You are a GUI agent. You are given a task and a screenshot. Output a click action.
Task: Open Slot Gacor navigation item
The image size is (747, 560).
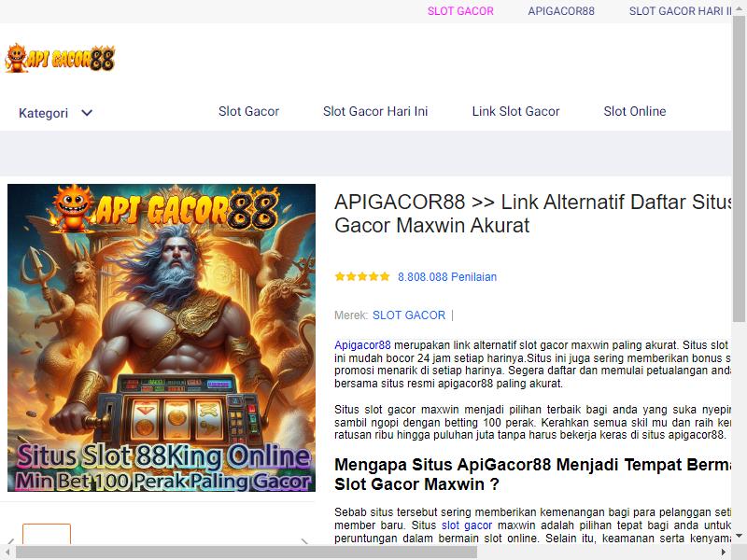tap(248, 111)
